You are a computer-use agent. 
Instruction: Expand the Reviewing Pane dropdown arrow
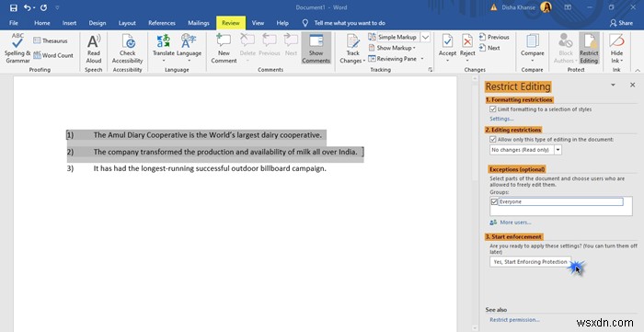[421, 59]
